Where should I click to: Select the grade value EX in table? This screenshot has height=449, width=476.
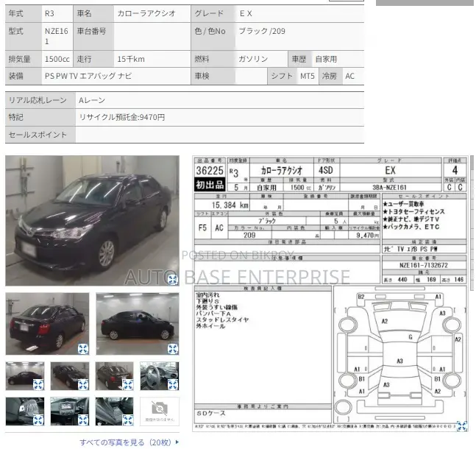pos(246,14)
